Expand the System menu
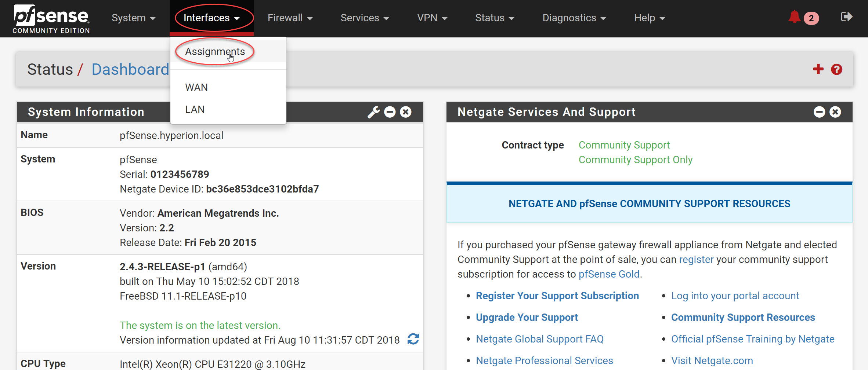This screenshot has height=370, width=868. tap(134, 18)
